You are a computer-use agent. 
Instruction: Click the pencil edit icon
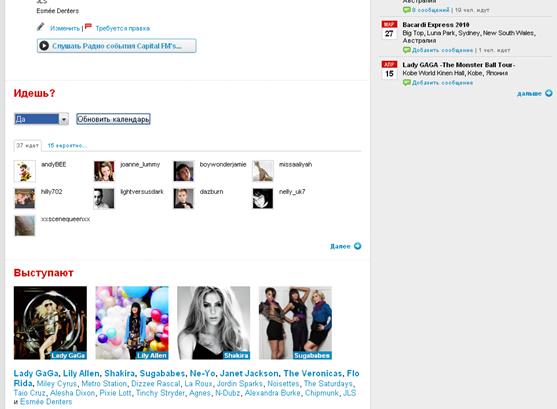[41, 27]
